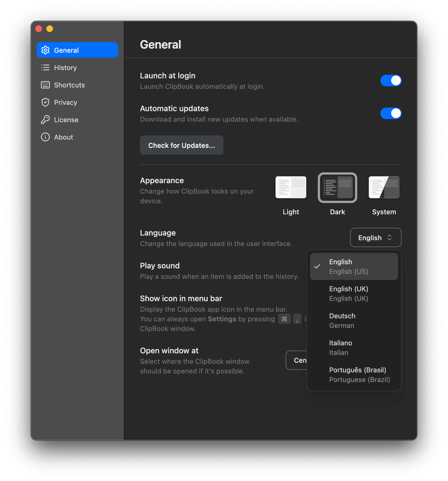The height and width of the screenshot is (481, 448).
Task: Choose the Light appearance thumbnail
Action: pyautogui.click(x=291, y=187)
